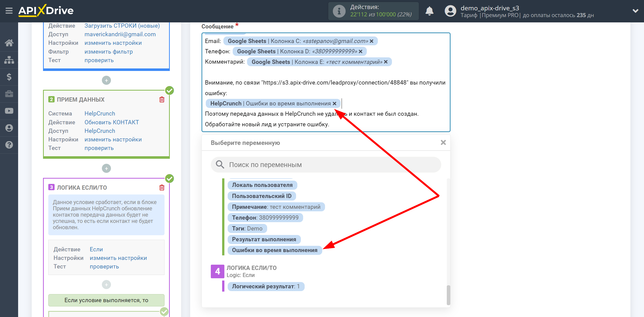This screenshot has width=644, height=317.
Task: Insert the Телефон 380999999999 variable
Action: pos(265,218)
